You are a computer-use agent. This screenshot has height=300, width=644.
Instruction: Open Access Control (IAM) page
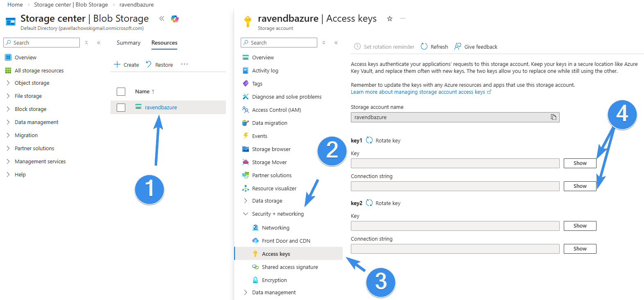(x=276, y=110)
